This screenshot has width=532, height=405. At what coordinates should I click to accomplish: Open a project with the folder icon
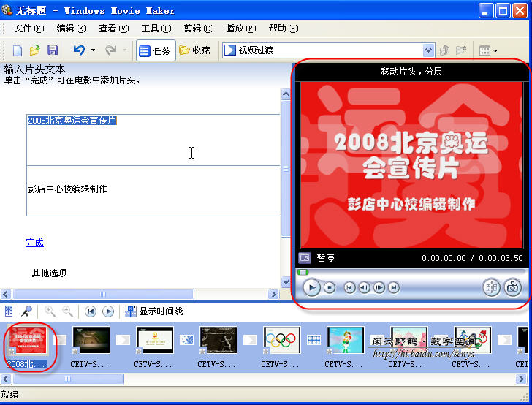point(34,50)
